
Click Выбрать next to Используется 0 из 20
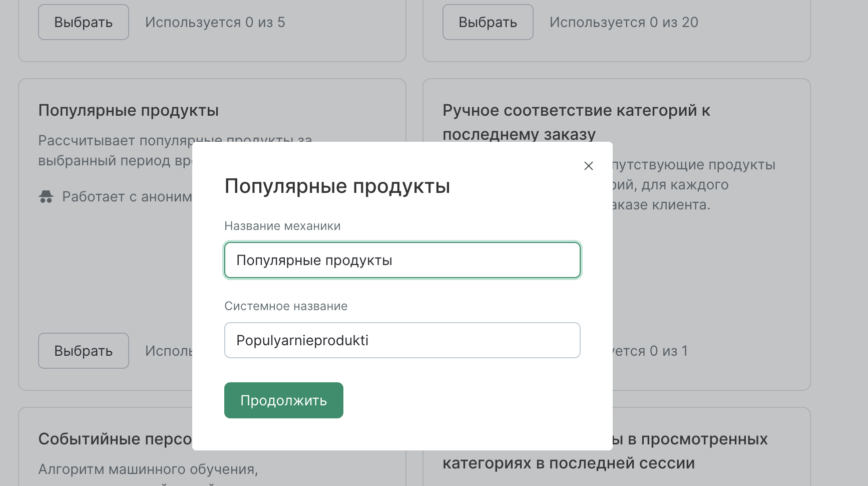click(488, 22)
